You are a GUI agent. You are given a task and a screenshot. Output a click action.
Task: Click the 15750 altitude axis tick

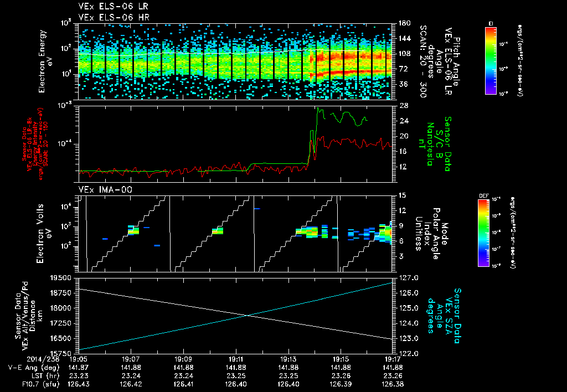(x=61, y=354)
